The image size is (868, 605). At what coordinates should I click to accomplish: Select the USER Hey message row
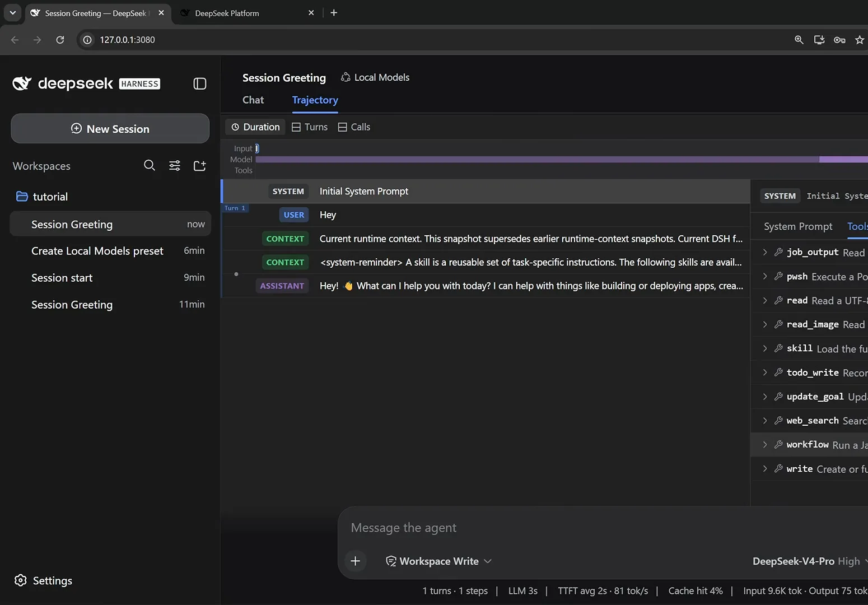(486, 215)
